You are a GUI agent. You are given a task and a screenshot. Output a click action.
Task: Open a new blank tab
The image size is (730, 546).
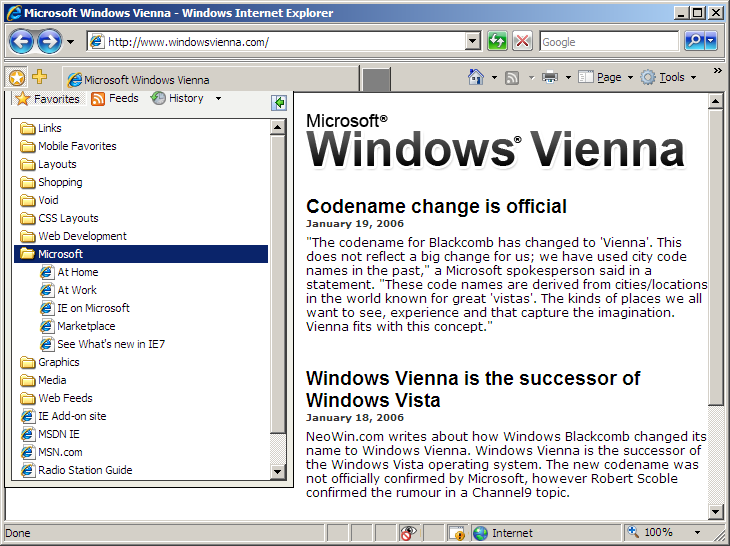376,80
